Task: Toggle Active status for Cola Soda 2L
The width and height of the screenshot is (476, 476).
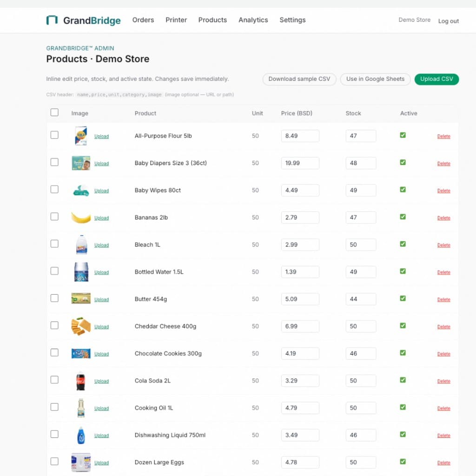Action: 402,380
